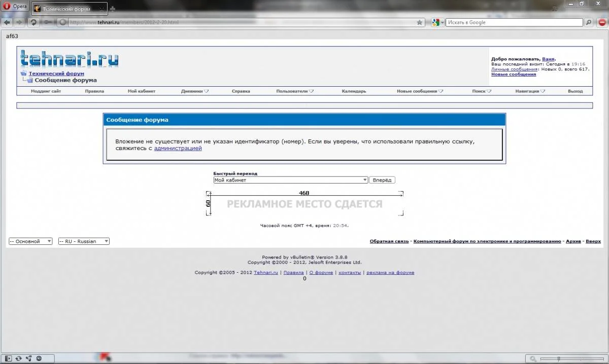
Task: Close the Технический форум tab
Action: coord(102,9)
